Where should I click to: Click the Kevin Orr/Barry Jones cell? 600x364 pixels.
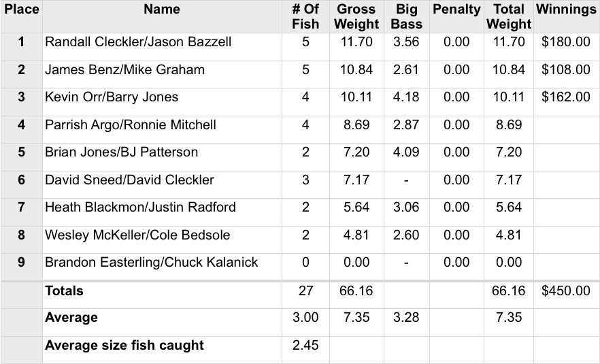tap(112, 97)
